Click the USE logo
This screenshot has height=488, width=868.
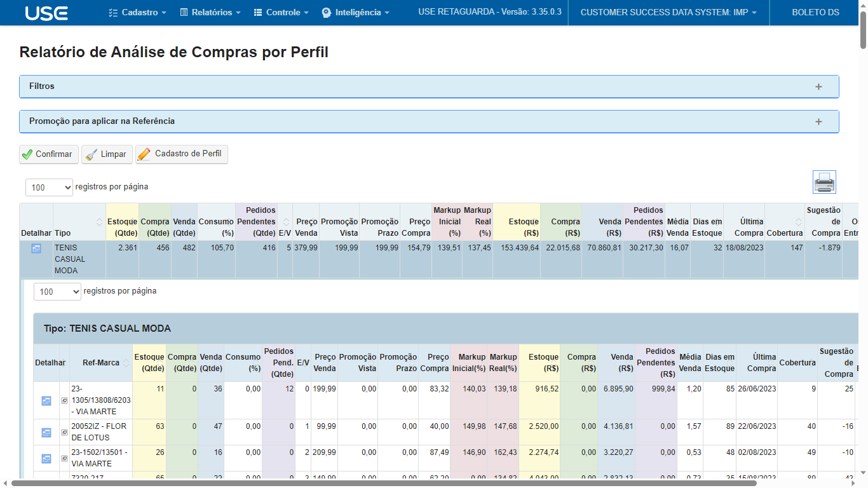[x=46, y=13]
